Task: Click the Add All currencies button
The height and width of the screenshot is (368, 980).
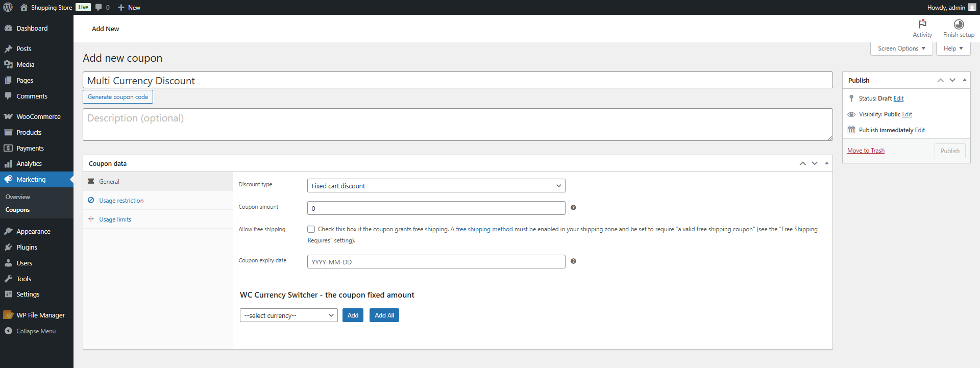Action: [x=384, y=315]
